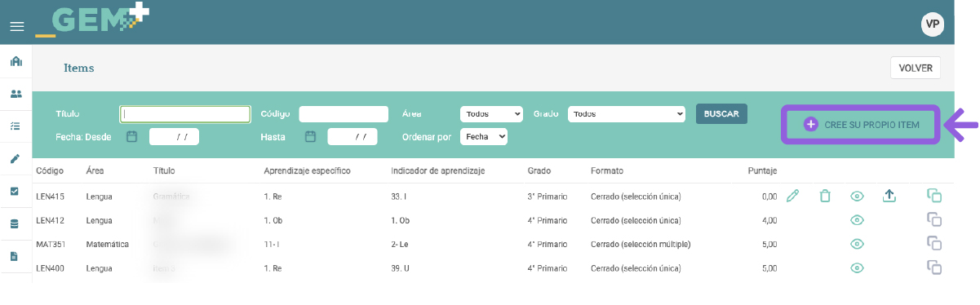
Task: Open the Grado dropdown
Action: (x=627, y=114)
